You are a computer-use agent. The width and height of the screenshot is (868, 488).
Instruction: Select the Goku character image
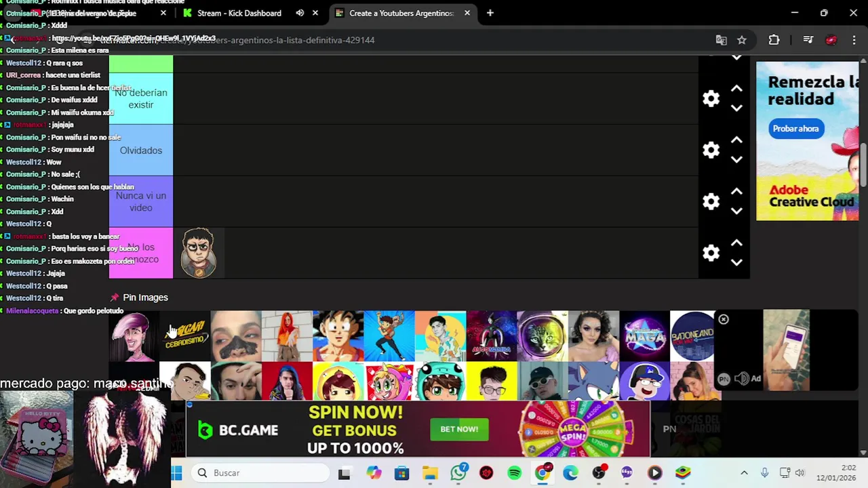click(x=338, y=335)
